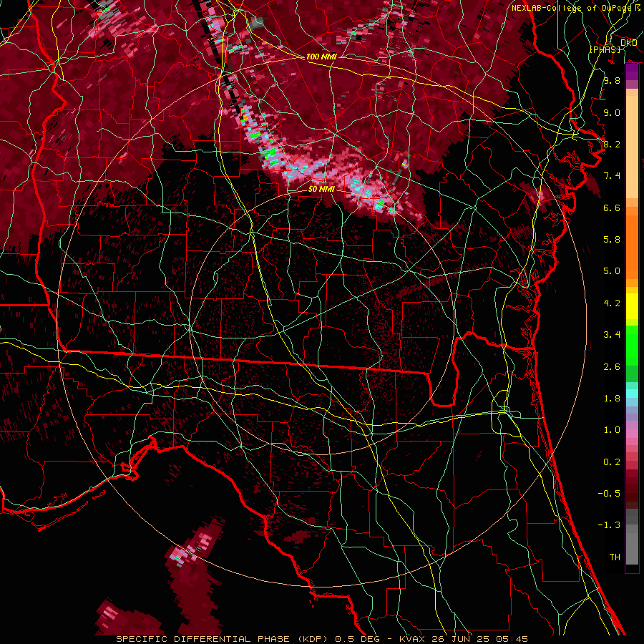This screenshot has width=644, height=644.
Task: Select the 5.8 value on the legend
Action: coord(612,240)
